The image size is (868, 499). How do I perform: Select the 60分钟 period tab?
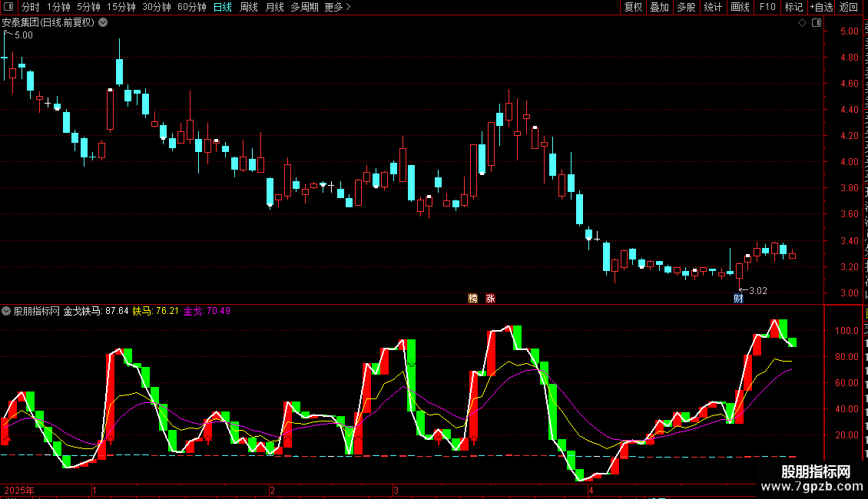tap(191, 7)
